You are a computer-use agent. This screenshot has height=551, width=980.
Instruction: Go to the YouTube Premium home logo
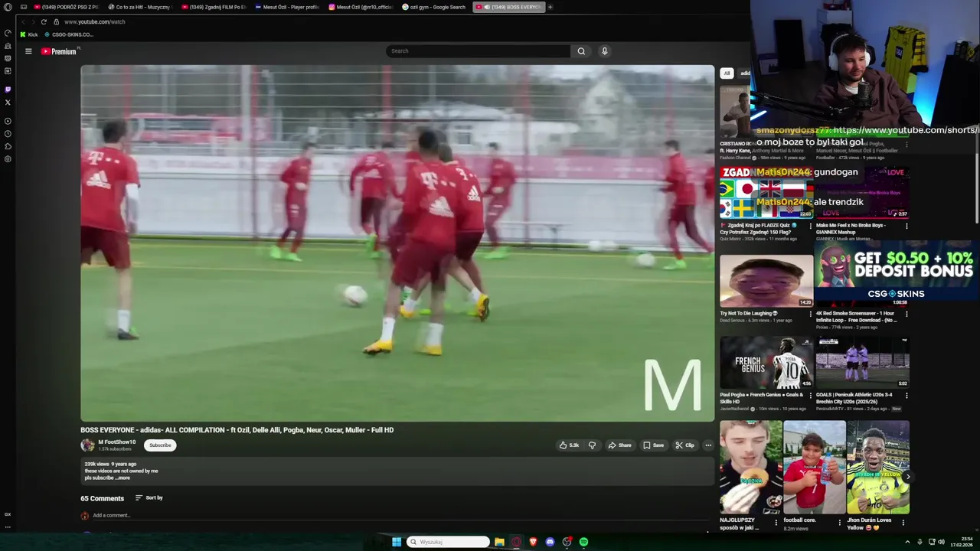pyautogui.click(x=59, y=51)
